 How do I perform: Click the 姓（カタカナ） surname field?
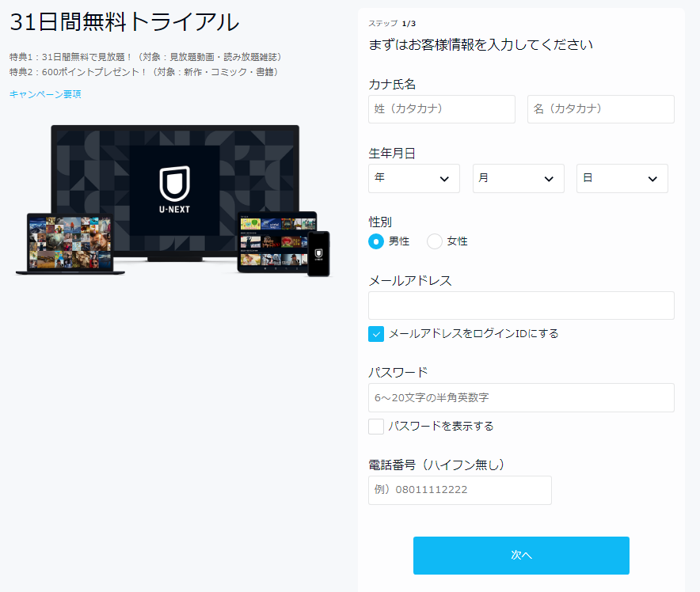pyautogui.click(x=442, y=109)
